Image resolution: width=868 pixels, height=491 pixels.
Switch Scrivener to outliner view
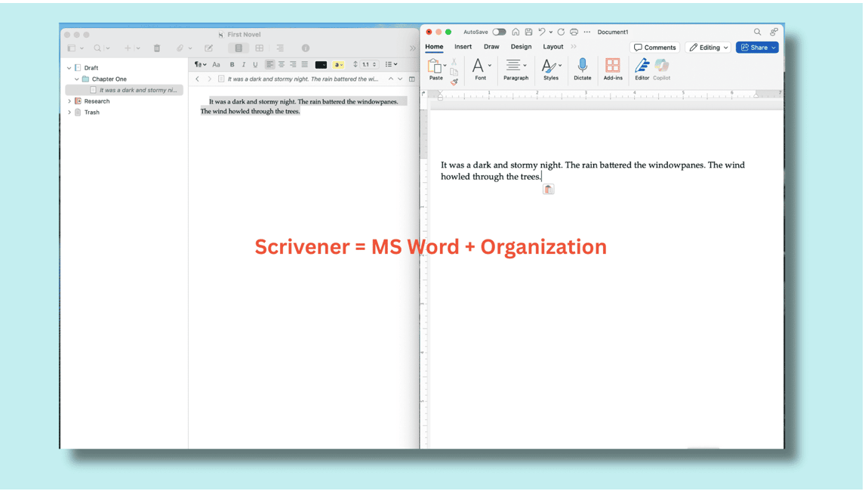click(280, 48)
